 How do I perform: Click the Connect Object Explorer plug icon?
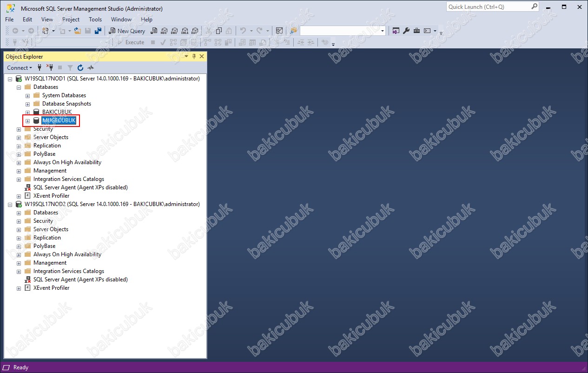(40, 67)
